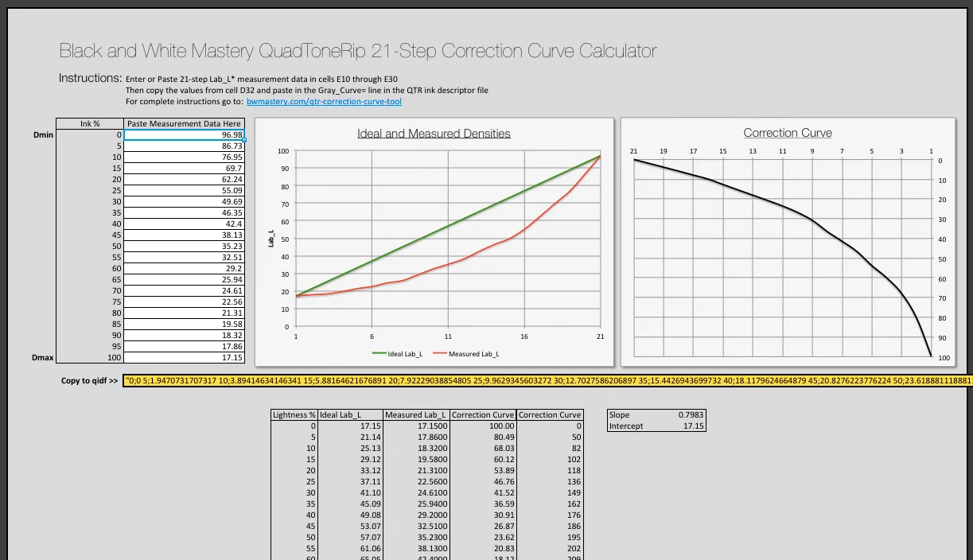Select Correction Curve cell 53.89
The image size is (973, 560).
(x=484, y=471)
